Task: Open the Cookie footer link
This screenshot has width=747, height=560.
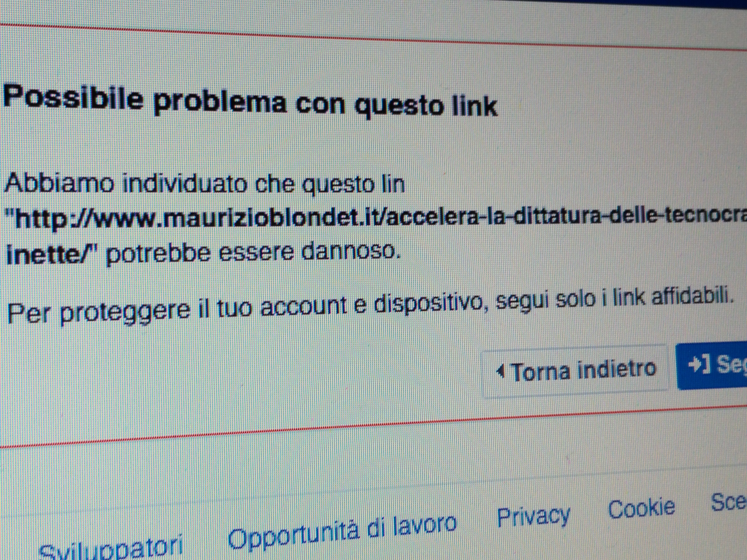Action: 642,508
